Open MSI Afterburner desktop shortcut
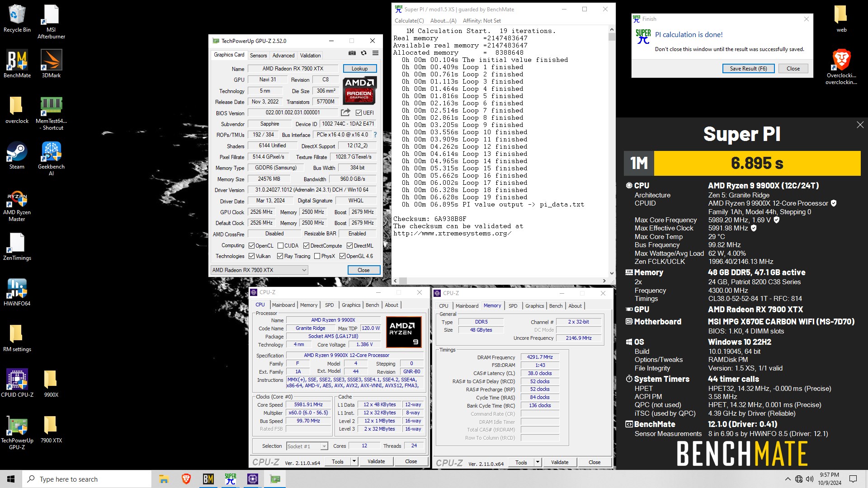 51,22
